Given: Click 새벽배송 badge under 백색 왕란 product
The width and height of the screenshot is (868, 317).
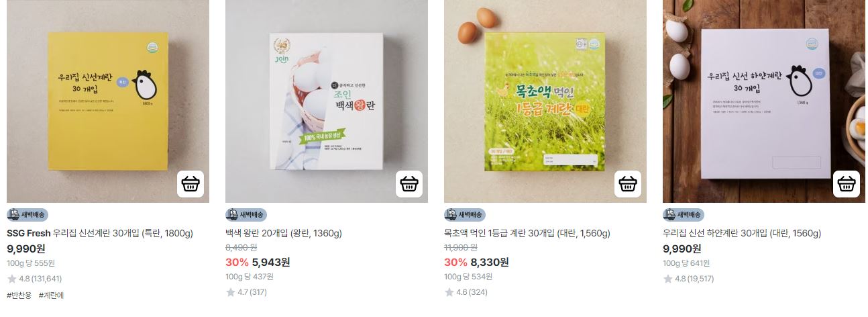Looking at the screenshot, I should (x=246, y=215).
